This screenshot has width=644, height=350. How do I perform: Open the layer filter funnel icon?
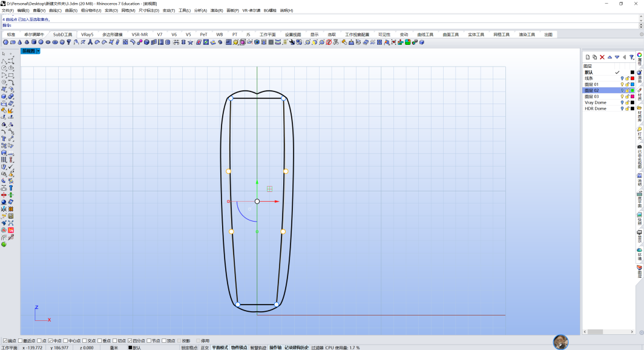[632, 57]
